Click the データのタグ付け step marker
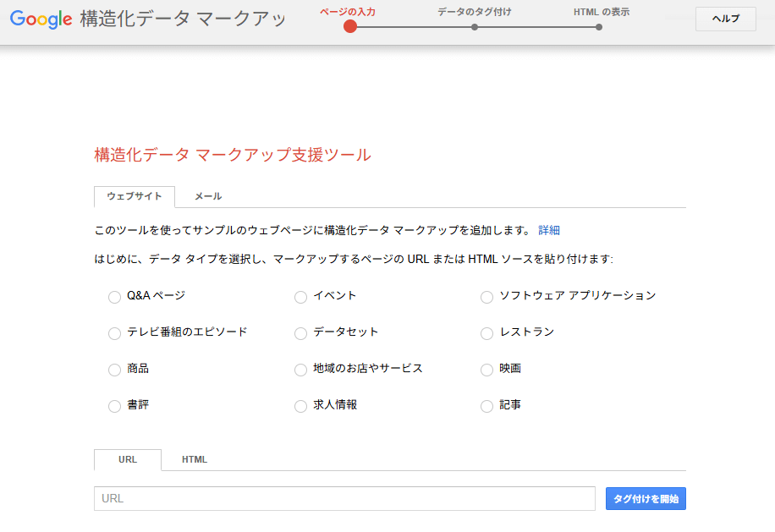 (x=475, y=27)
